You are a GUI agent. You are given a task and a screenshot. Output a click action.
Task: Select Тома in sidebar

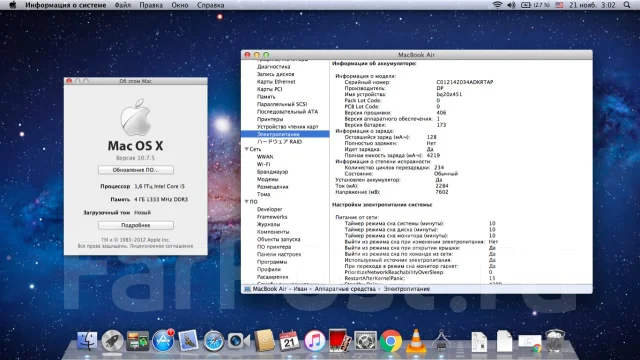(263, 194)
